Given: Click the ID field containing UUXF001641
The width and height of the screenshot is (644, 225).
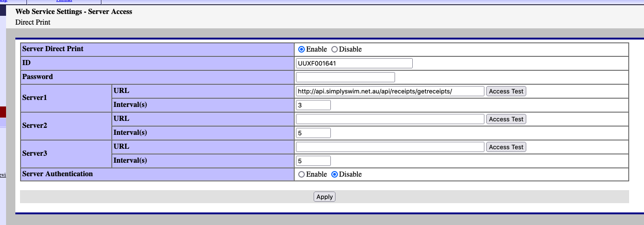Looking at the screenshot, I should (354, 63).
